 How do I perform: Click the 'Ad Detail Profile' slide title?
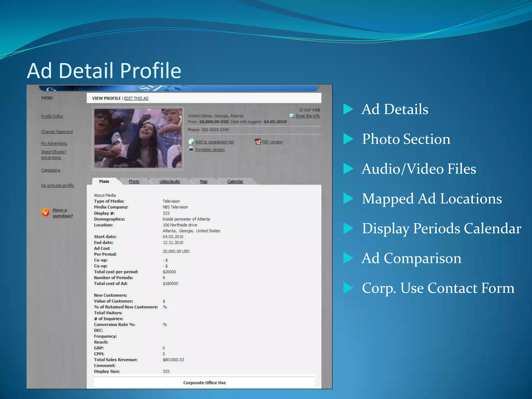coord(104,70)
